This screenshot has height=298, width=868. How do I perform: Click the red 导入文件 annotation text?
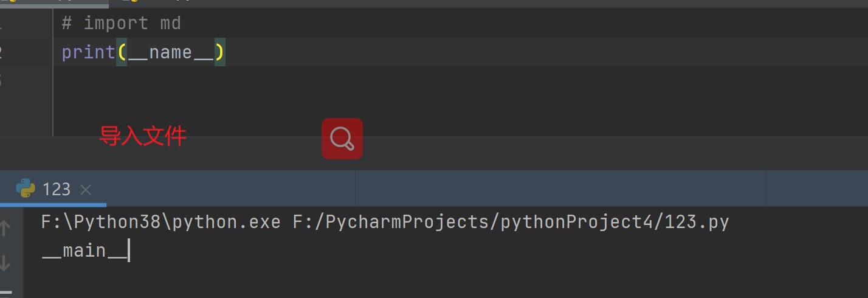pyautogui.click(x=143, y=136)
